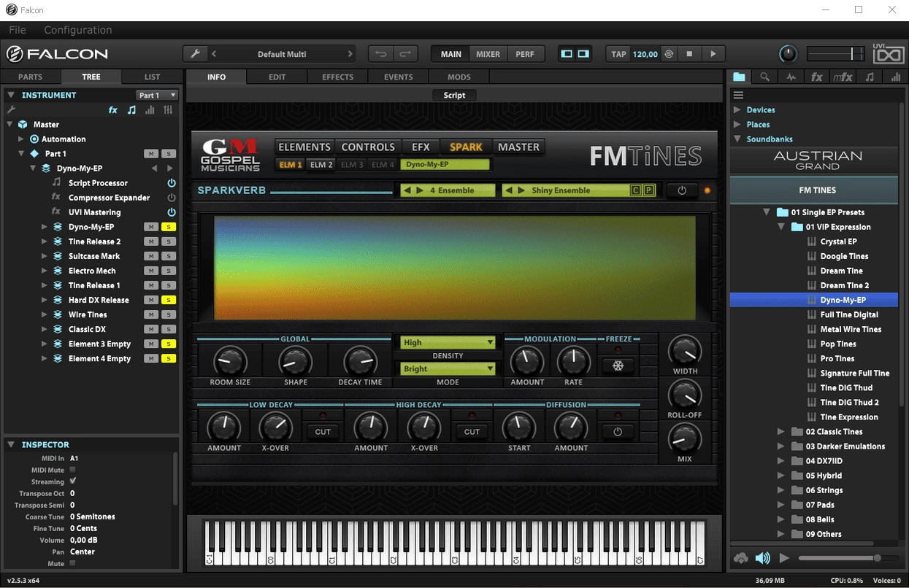The height and width of the screenshot is (588, 909).
Task: Open the wrench tools menu beside Default Multi
Action: pyautogui.click(x=195, y=54)
